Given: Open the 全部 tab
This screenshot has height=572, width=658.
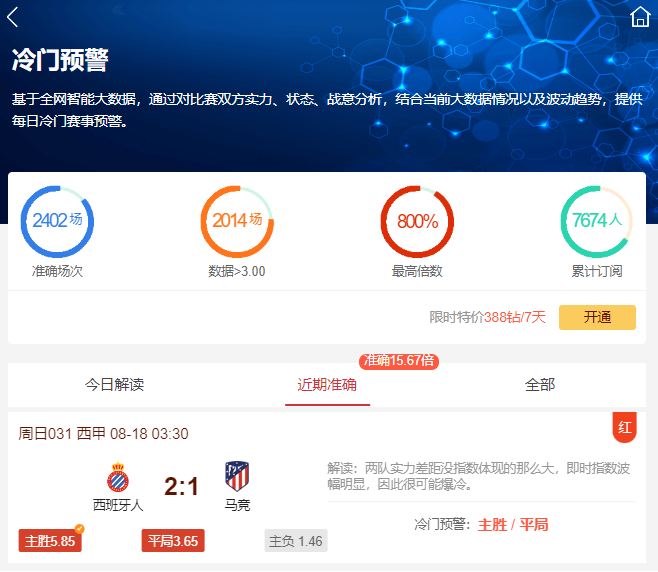Looking at the screenshot, I should click(x=540, y=385).
